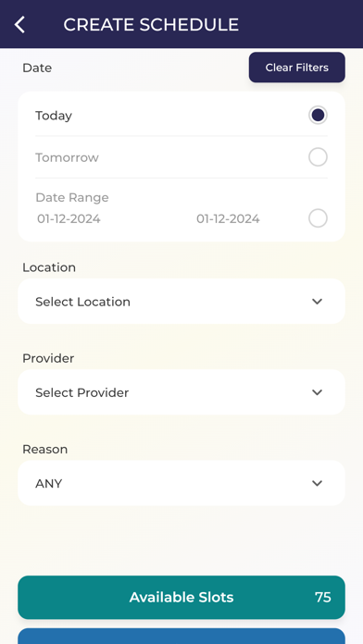Edit the start date of Date Range
Screen dimensions: 363x644
click(x=69, y=218)
